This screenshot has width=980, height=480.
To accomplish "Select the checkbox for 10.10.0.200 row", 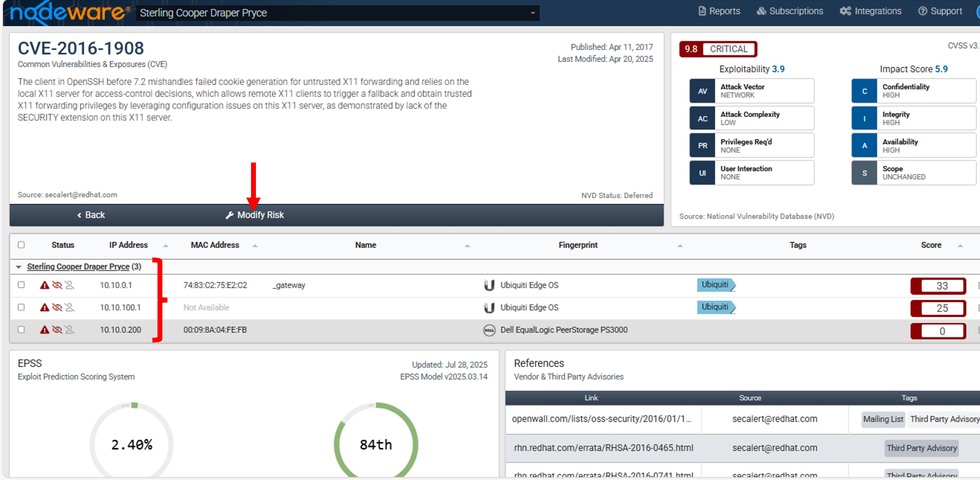I will click(21, 330).
